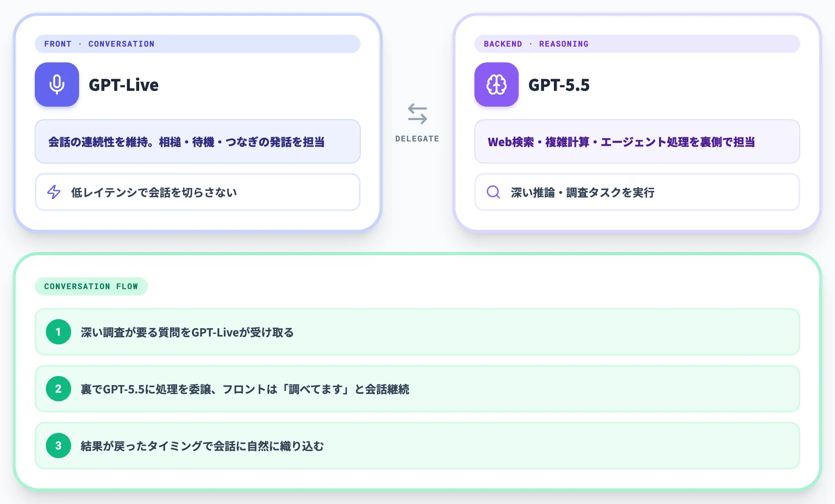Select the FRONT · CONVERSATION label pill
Screen dimensions: 835x504
198,44
